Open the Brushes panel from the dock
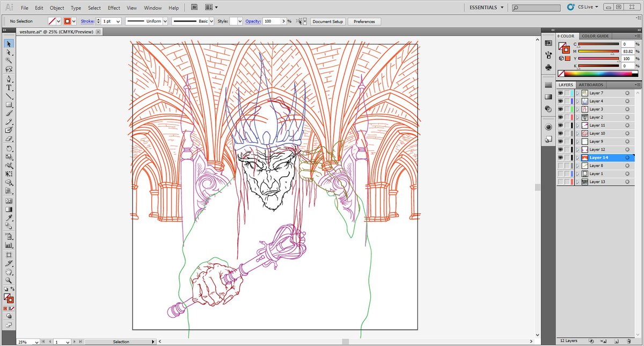Screen dimensions: 644x346 pyautogui.click(x=548, y=55)
